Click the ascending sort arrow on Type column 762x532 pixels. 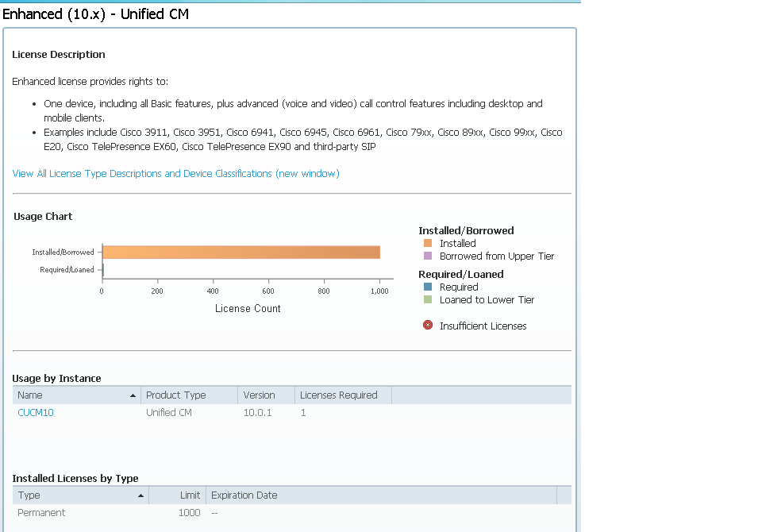point(140,495)
